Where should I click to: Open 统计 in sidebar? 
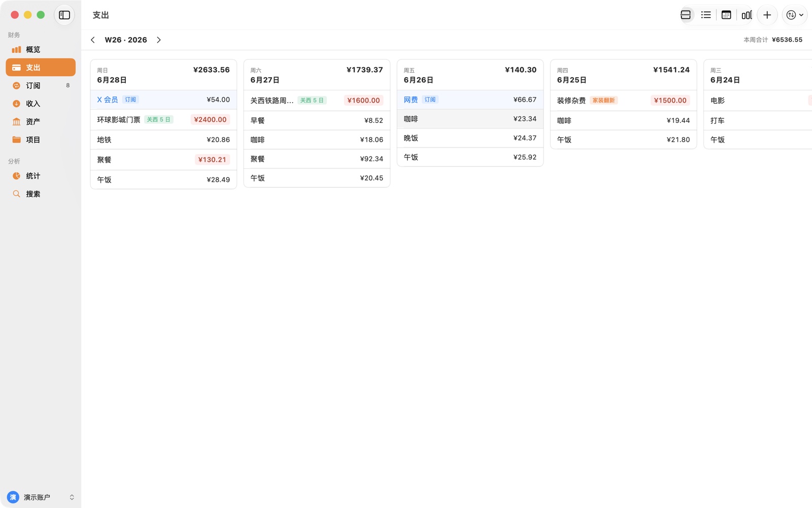click(x=41, y=176)
